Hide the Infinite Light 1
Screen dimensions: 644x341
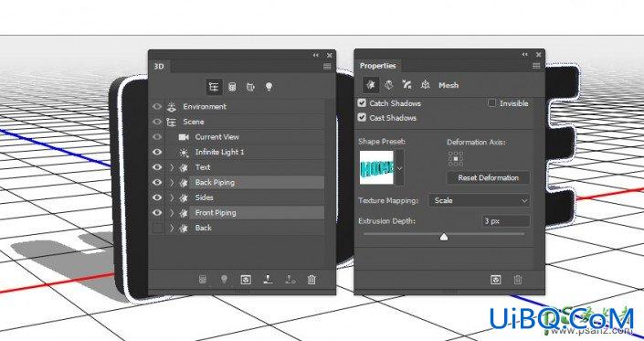coord(157,152)
